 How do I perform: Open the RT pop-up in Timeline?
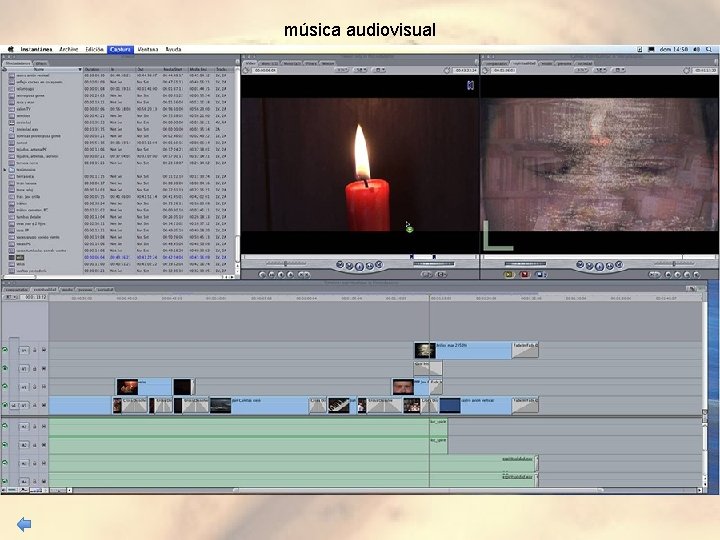tap(10, 297)
